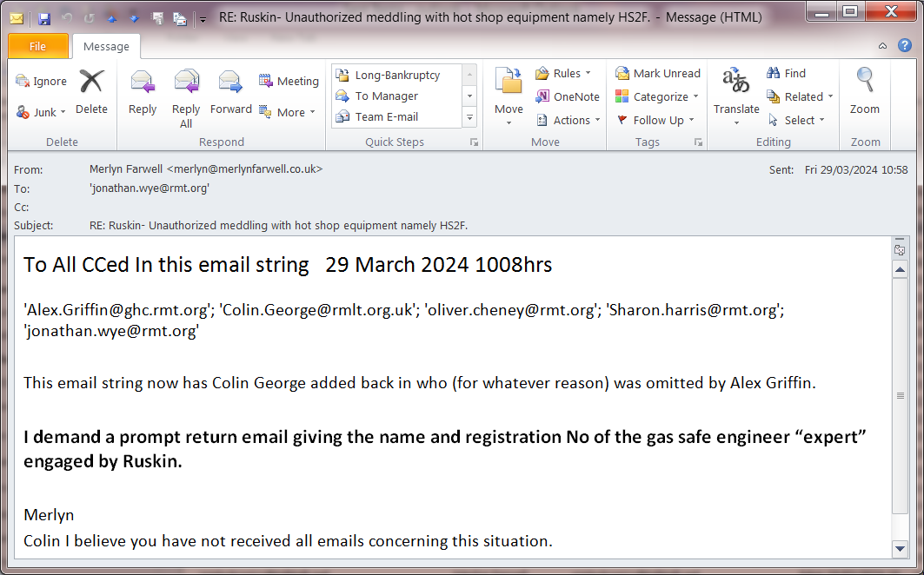The image size is (924, 575).
Task: Open the More respond options dropdown
Action: click(x=288, y=112)
